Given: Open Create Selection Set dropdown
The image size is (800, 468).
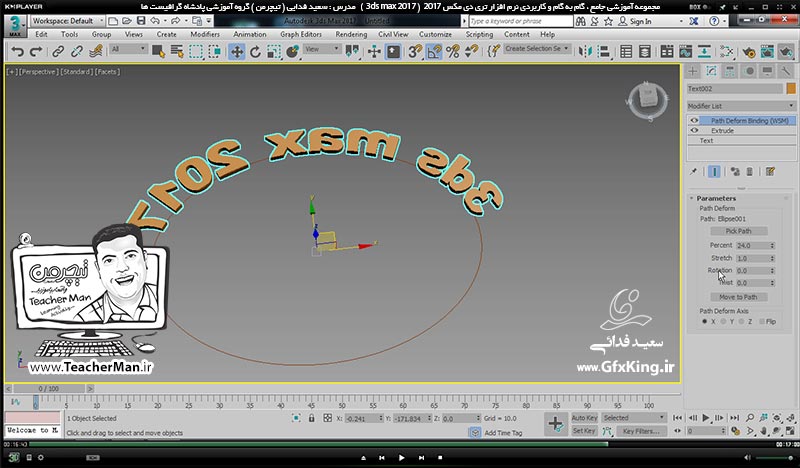Looking at the screenshot, I should click(x=537, y=48).
